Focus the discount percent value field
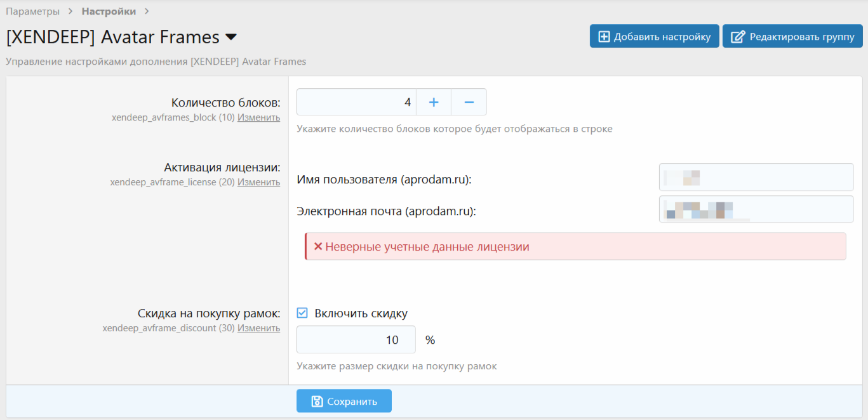 click(356, 339)
